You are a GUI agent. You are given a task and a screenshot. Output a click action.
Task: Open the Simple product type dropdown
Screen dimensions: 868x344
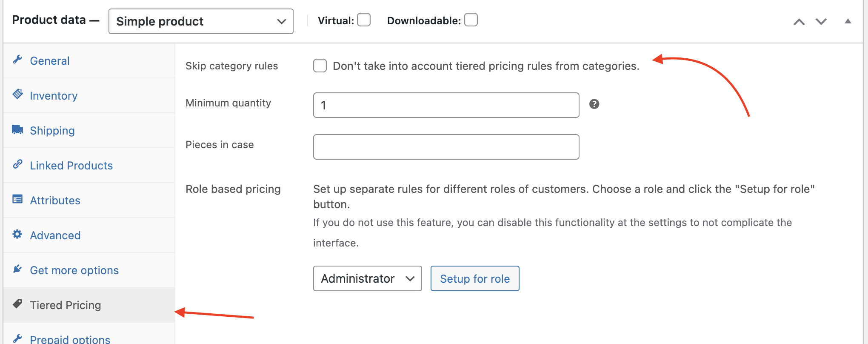pos(201,21)
